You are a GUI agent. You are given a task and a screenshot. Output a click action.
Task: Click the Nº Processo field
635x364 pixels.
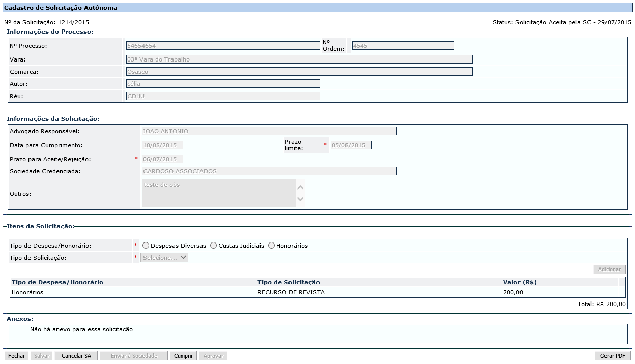click(x=223, y=46)
